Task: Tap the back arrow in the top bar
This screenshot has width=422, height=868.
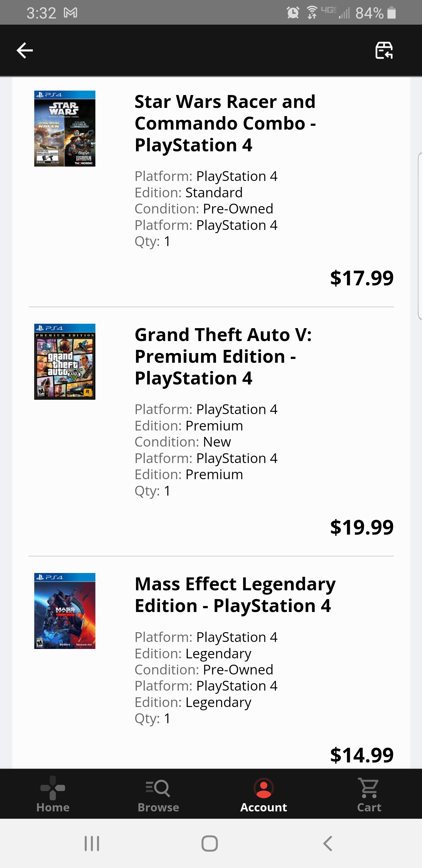Action: [24, 50]
